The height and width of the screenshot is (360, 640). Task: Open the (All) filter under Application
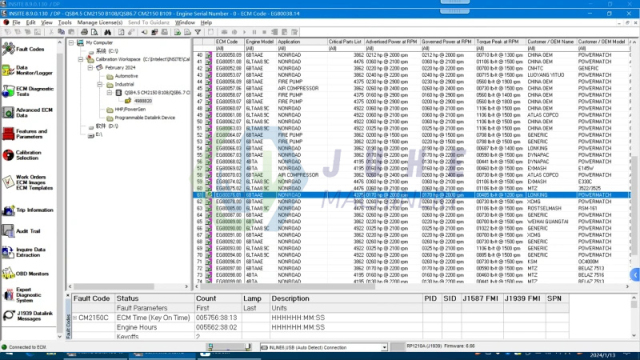coord(302,48)
